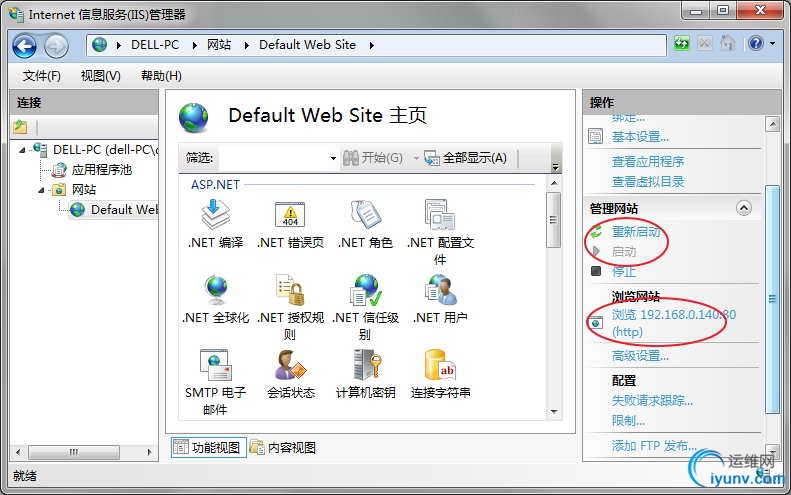This screenshot has width=791, height=495.
Task: Collapse the DELL-PC server tree node
Action: (22, 150)
